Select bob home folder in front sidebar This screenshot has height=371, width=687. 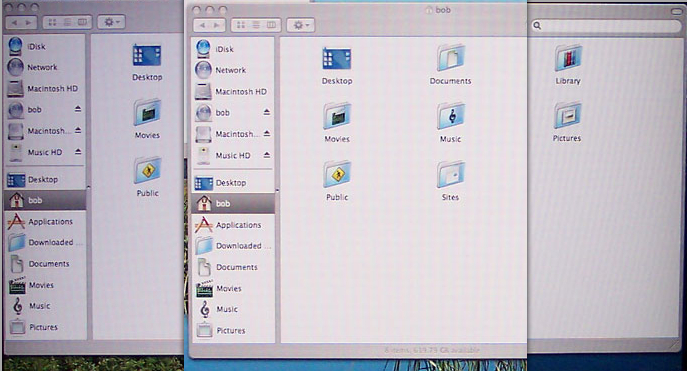[233, 203]
